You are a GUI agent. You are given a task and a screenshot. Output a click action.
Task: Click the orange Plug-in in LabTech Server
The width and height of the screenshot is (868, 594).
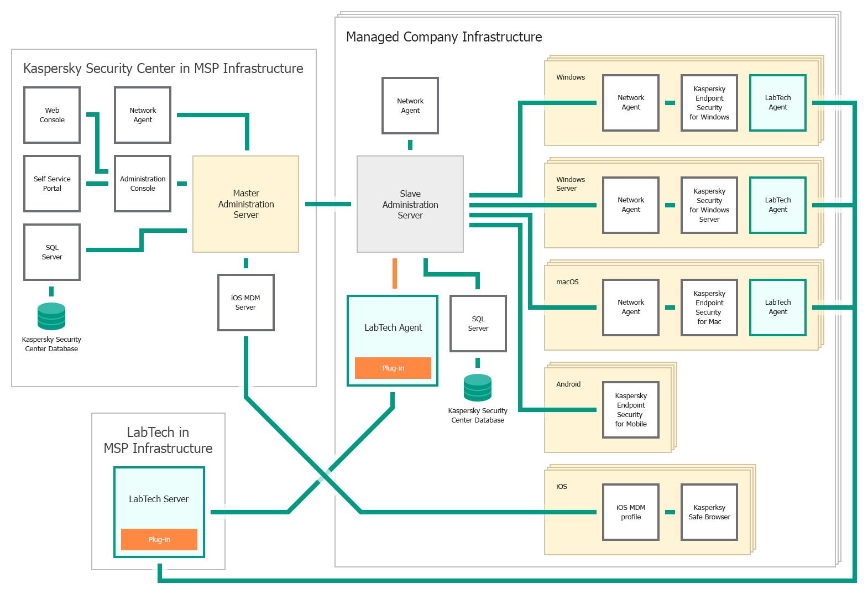point(159,539)
